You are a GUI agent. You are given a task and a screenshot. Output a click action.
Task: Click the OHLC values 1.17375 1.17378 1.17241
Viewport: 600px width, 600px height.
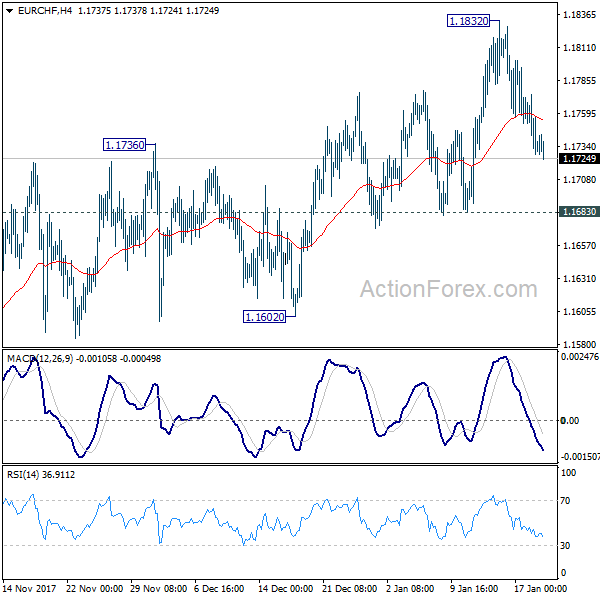click(x=130, y=11)
